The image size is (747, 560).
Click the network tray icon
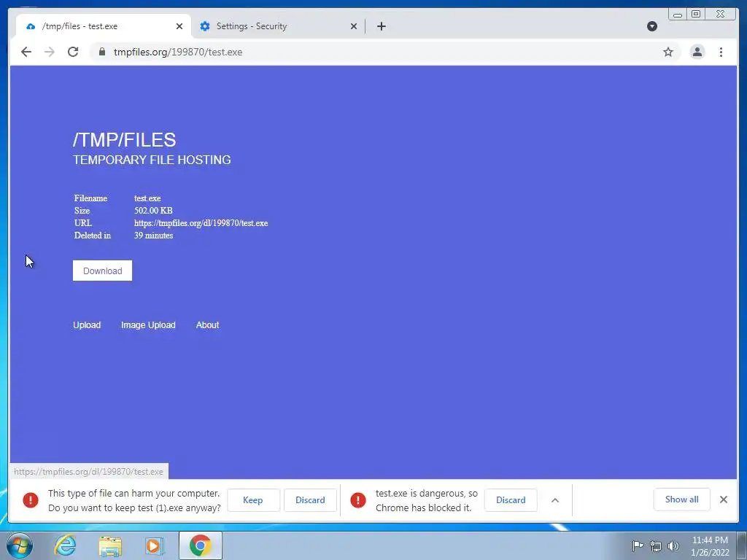click(656, 546)
